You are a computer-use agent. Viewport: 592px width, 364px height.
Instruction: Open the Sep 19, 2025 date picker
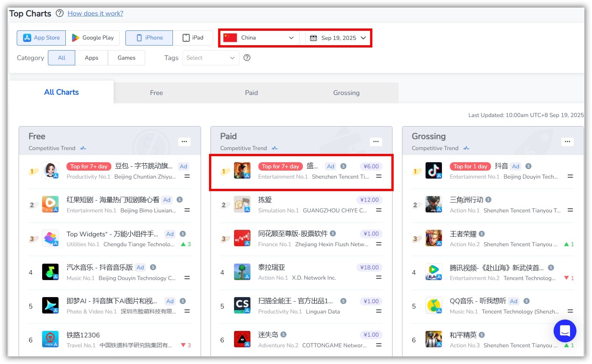click(338, 38)
